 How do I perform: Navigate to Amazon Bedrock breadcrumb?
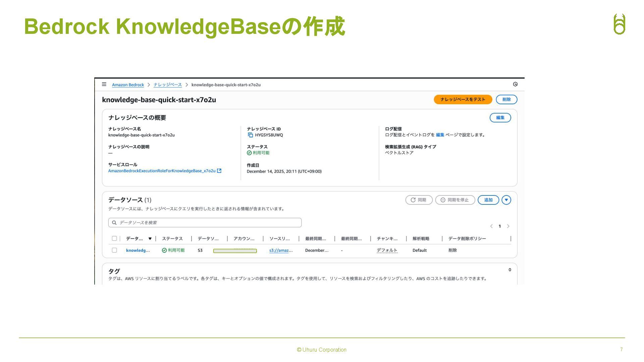pyautogui.click(x=128, y=85)
